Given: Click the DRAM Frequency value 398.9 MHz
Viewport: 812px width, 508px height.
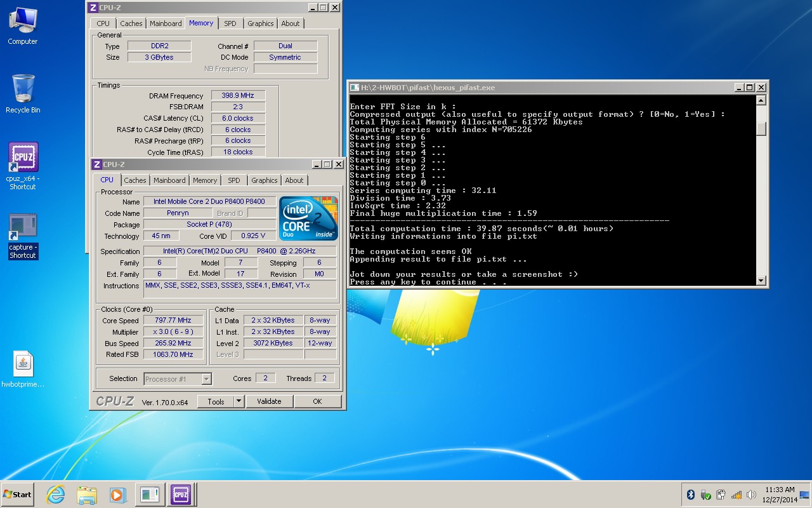Looking at the screenshot, I should click(x=238, y=96).
